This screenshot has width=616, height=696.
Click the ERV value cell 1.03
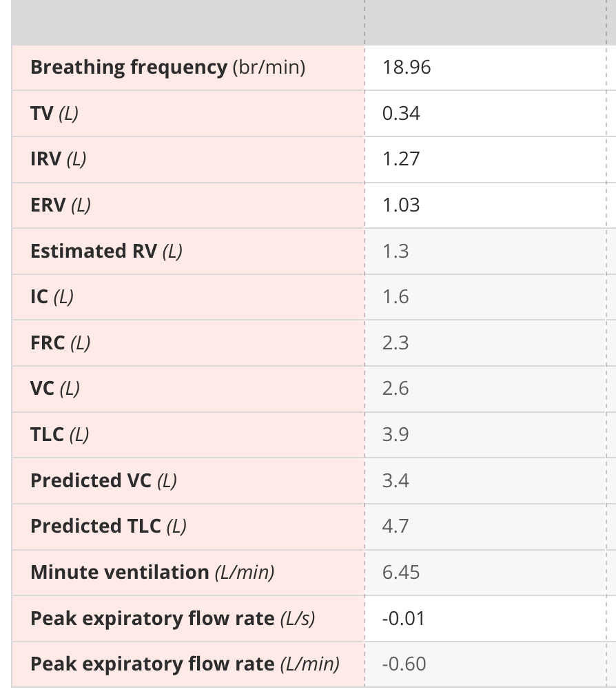(x=485, y=205)
